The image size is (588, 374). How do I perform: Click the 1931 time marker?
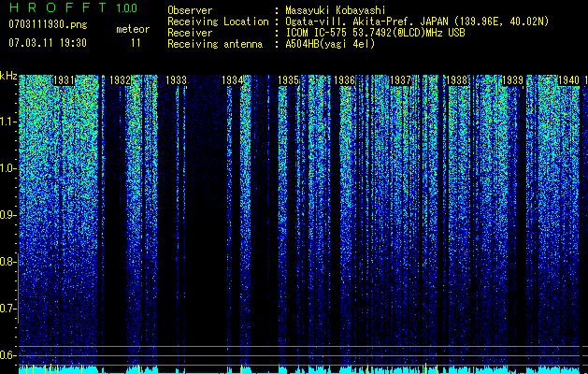click(x=64, y=80)
